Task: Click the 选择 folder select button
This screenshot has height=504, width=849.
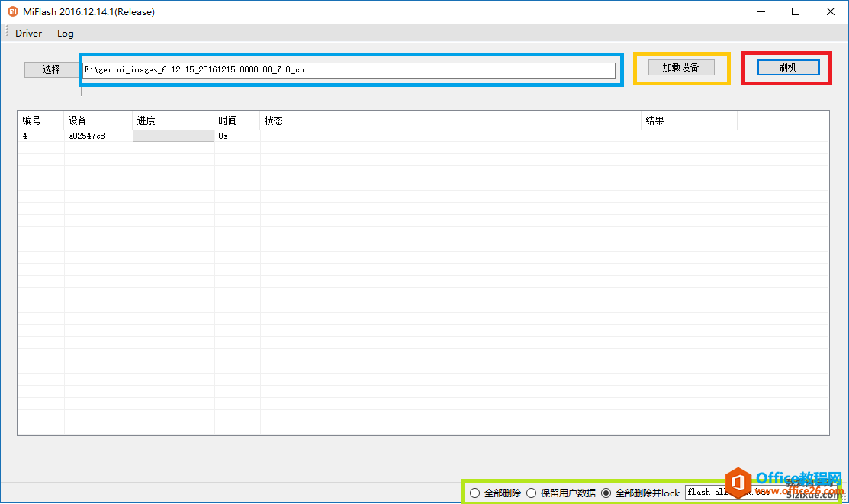Action: tap(51, 69)
